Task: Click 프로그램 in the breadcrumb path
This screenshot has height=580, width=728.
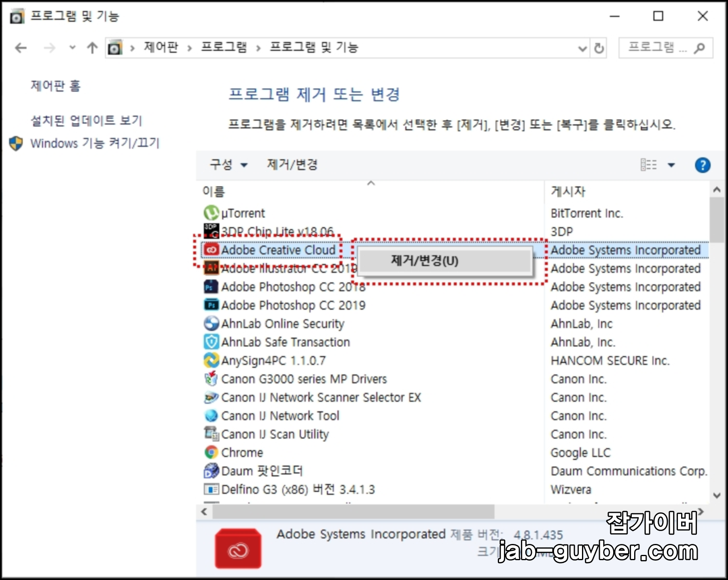Action: pos(224,48)
